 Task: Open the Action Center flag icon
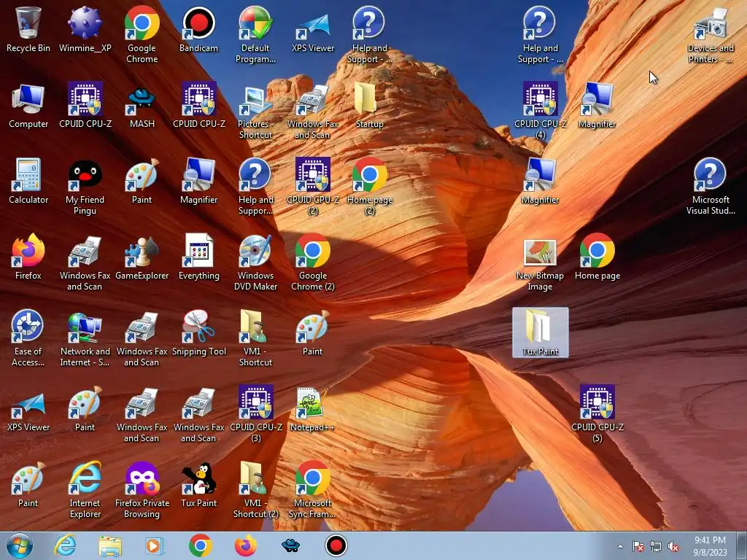(x=638, y=546)
